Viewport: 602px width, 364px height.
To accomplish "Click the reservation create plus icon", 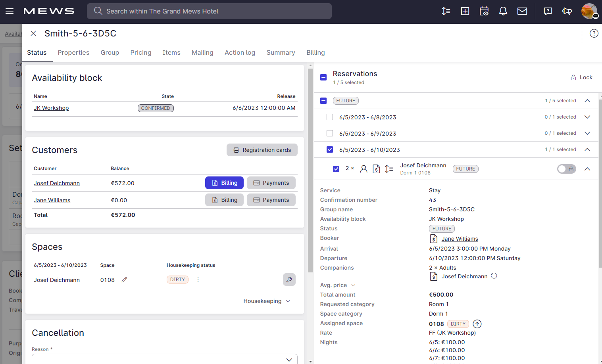I will pyautogui.click(x=465, y=11).
